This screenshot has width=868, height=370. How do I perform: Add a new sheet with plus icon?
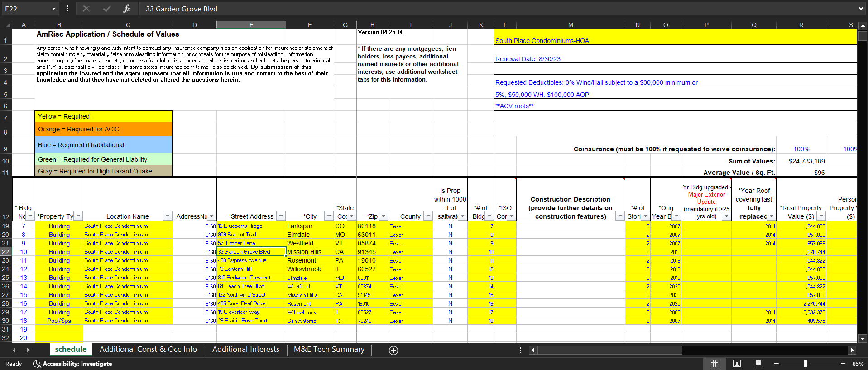[393, 350]
